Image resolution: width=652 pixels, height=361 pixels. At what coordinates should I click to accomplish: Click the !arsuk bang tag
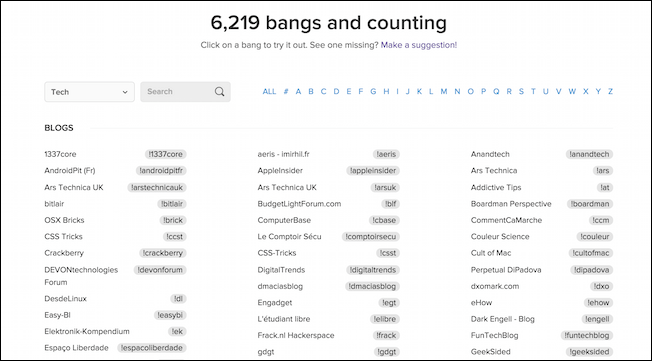pyautogui.click(x=385, y=188)
